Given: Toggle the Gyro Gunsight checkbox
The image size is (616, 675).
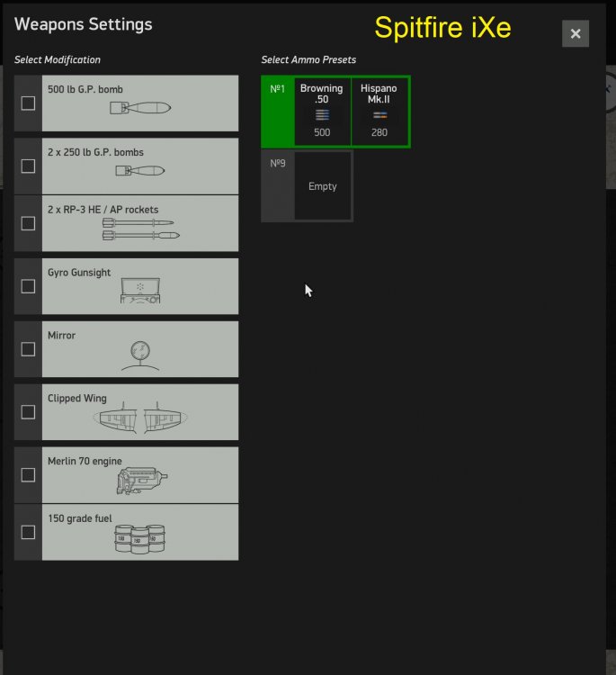Looking at the screenshot, I should [28, 286].
